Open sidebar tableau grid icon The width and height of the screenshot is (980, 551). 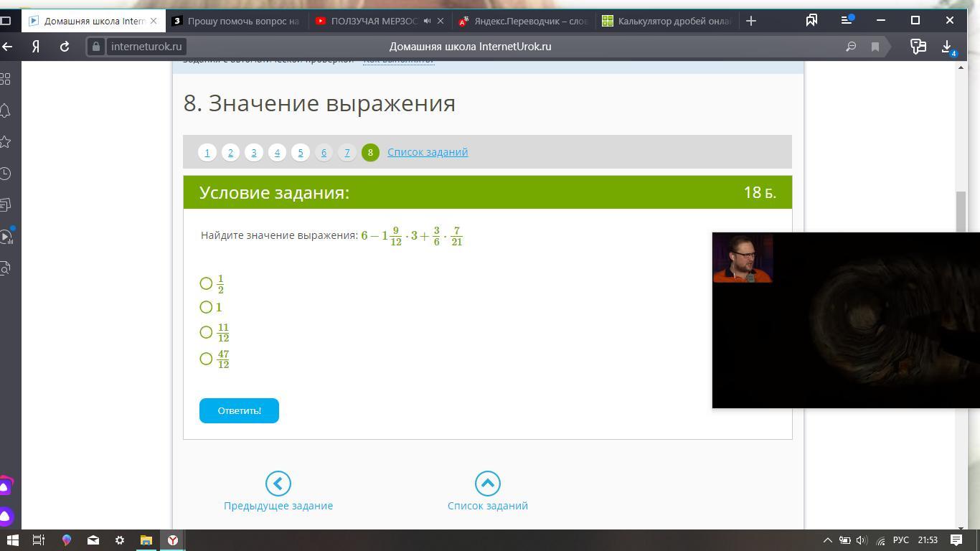click(6, 79)
